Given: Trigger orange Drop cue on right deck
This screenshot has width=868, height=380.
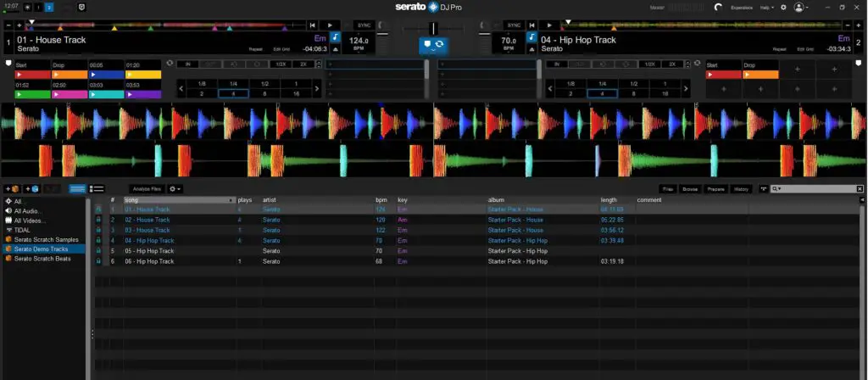Looking at the screenshot, I should pos(760,75).
